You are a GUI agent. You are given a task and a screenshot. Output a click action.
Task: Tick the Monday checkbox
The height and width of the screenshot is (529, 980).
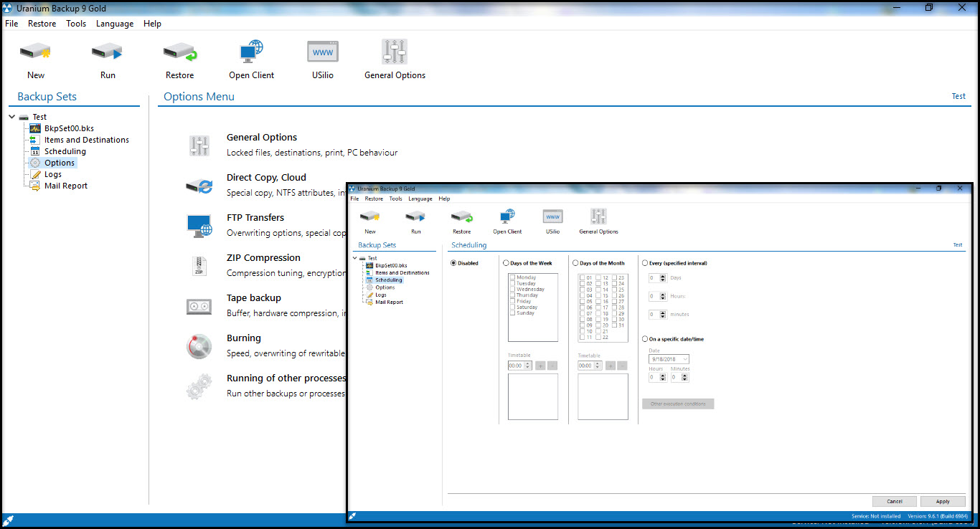pyautogui.click(x=512, y=277)
